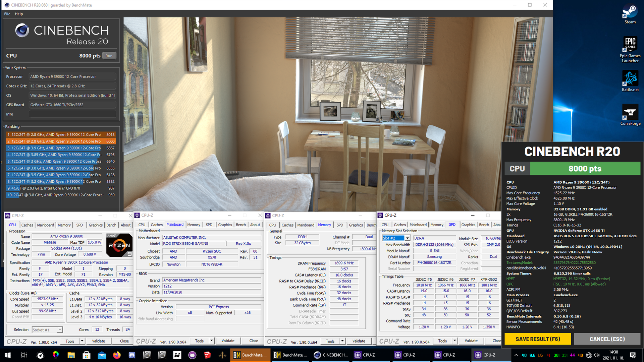Open the network globe tray icon
Screen dimensions: 644x362
click(x=589, y=355)
